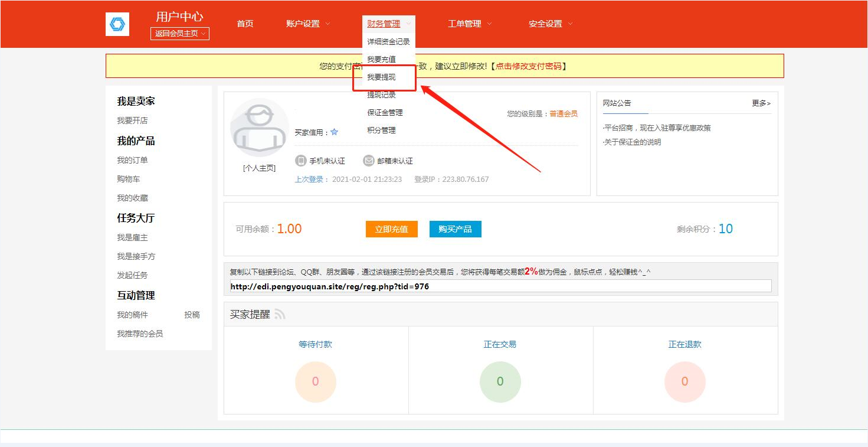This screenshot has width=868, height=447.
Task: Choose 保证金管理 from the finance menu
Action: coord(385,113)
